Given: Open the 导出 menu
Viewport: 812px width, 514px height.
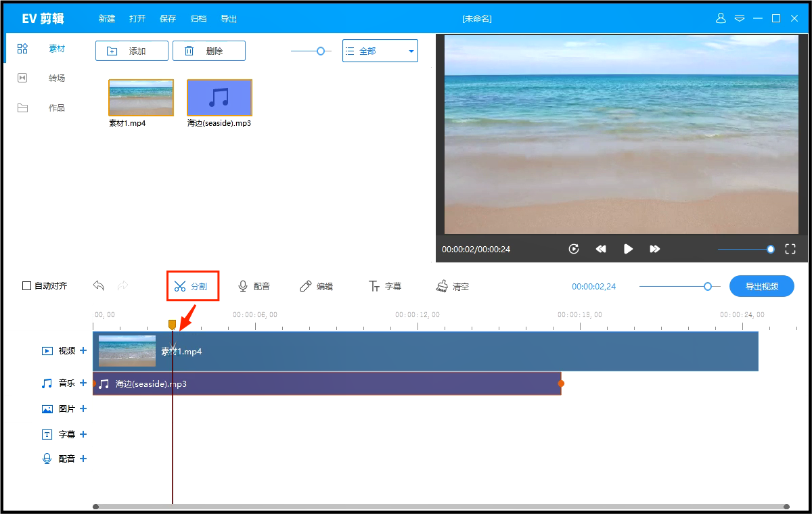Looking at the screenshot, I should pyautogui.click(x=228, y=18).
